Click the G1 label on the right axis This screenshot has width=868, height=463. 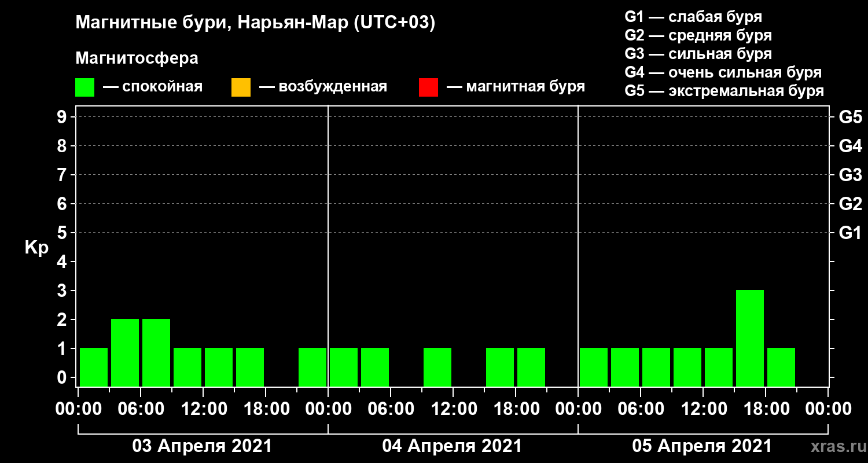851,233
